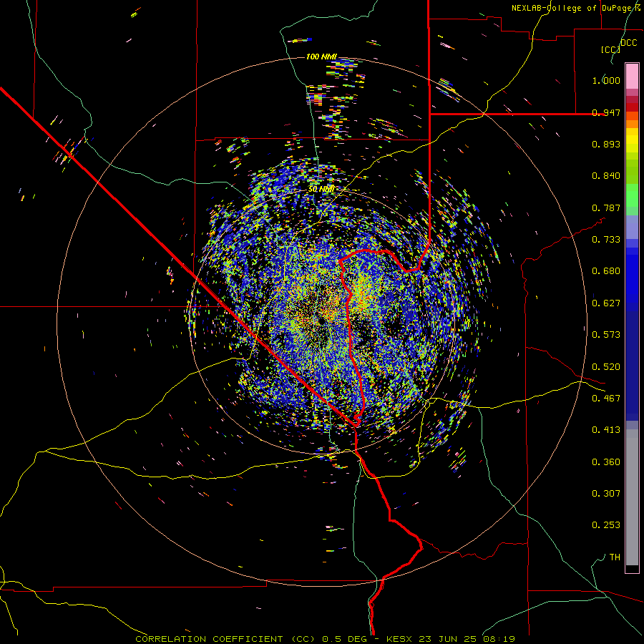Screen dimensions: 644x644
Task: Click the 23 JUN 25 date in the caption
Action: tap(447, 639)
